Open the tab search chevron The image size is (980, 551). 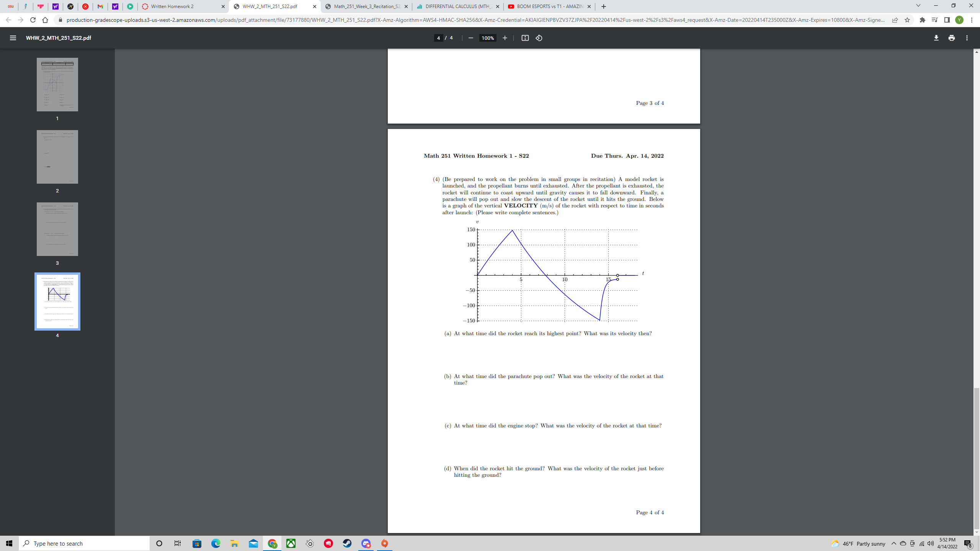pyautogui.click(x=918, y=6)
